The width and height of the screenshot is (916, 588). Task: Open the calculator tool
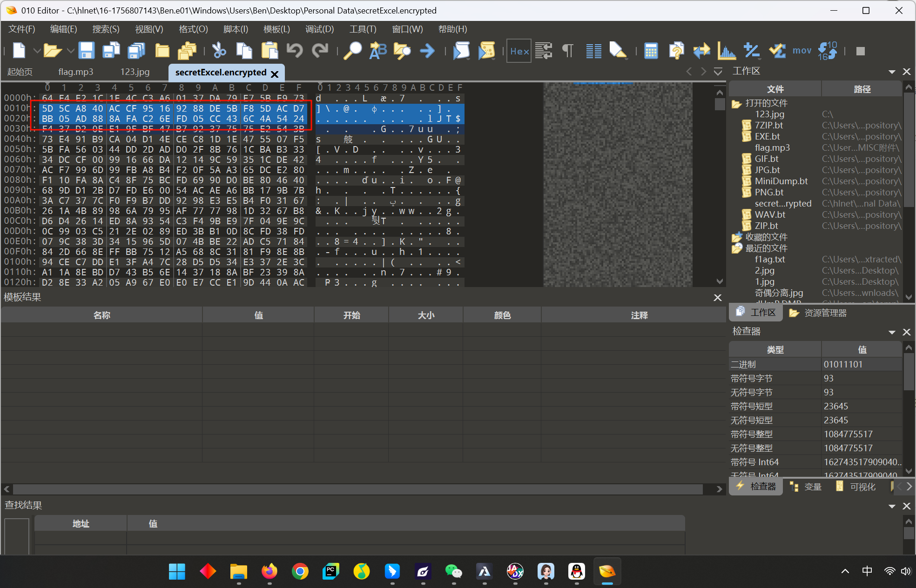[651, 50]
